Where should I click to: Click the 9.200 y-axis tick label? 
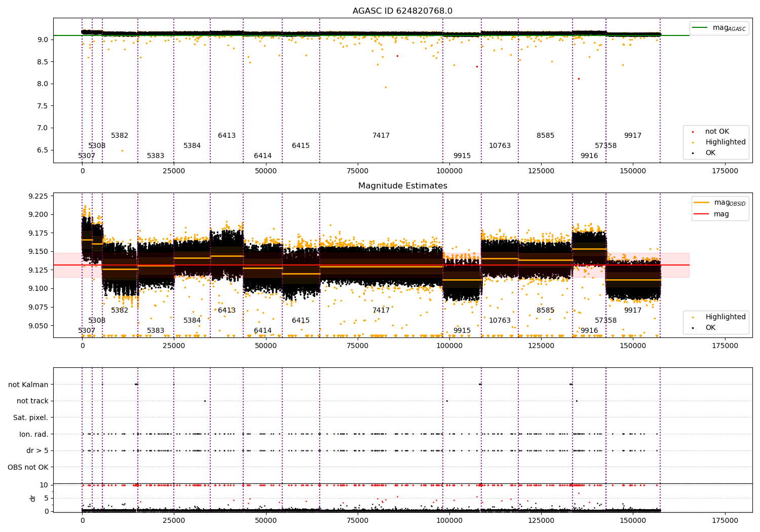pyautogui.click(x=38, y=215)
